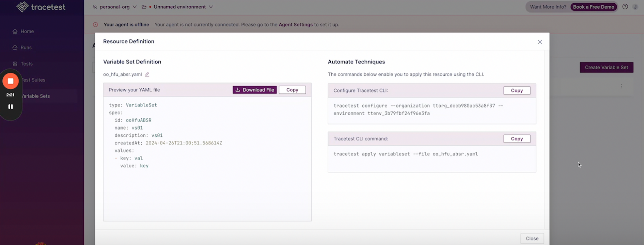The height and width of the screenshot is (245, 644).
Task: Click the Automate Techniques heading
Action: (356, 62)
